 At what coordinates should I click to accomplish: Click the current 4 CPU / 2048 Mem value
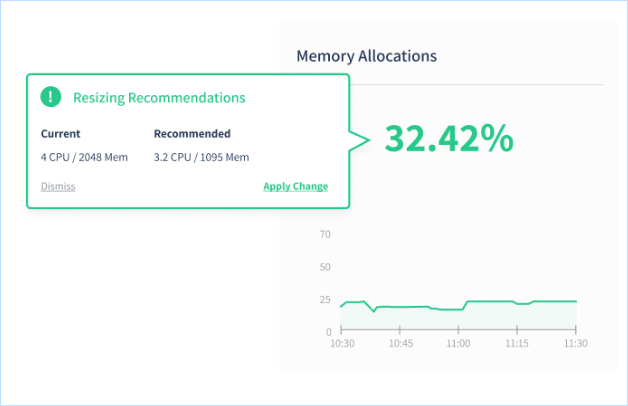coord(84,157)
